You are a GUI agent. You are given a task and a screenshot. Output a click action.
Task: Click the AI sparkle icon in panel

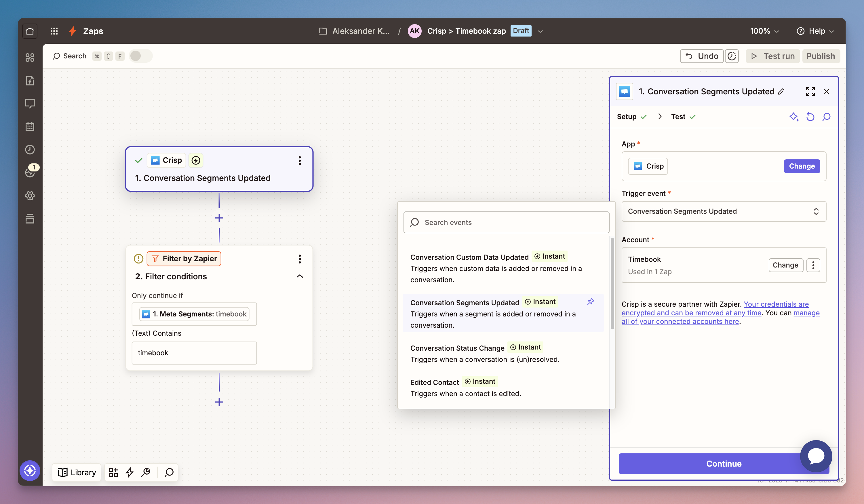click(793, 117)
